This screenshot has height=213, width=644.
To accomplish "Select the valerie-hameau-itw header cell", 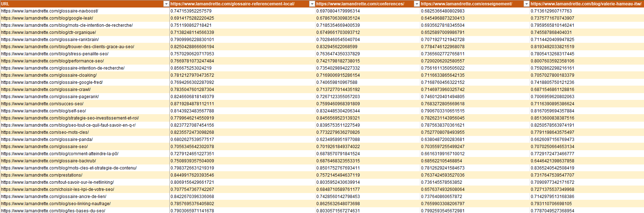I will 587,4.
